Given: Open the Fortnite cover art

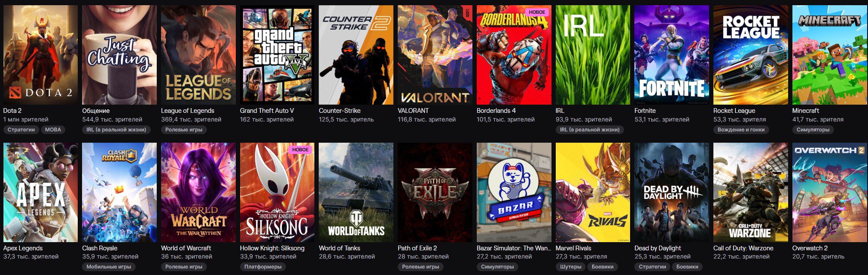Looking at the screenshot, I should click(672, 55).
